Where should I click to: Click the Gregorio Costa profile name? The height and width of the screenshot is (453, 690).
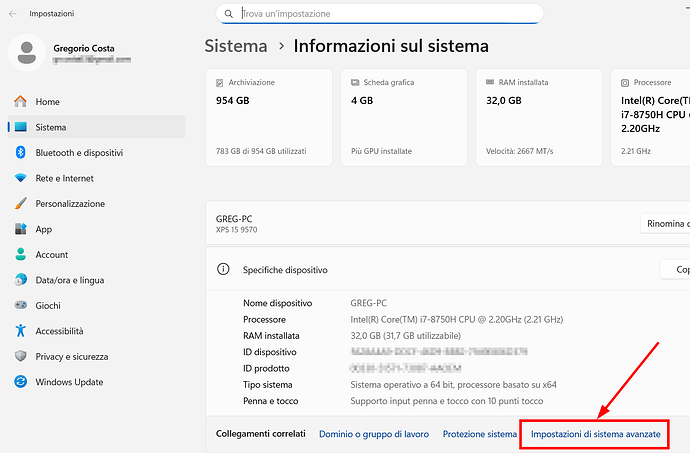pyautogui.click(x=84, y=48)
